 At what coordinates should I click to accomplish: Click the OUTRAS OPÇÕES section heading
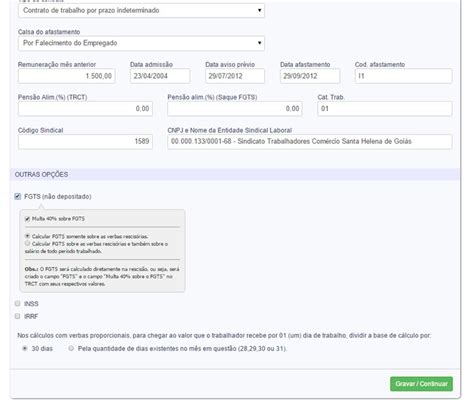click(x=41, y=174)
